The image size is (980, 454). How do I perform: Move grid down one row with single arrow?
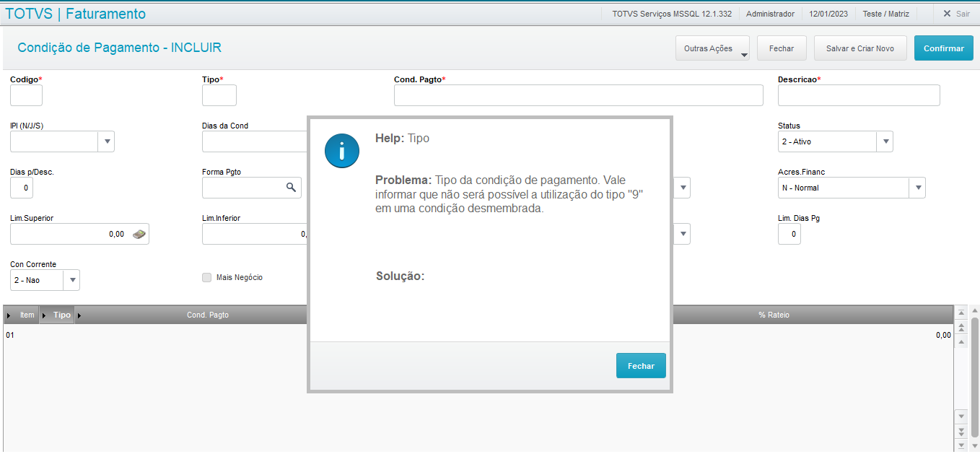pos(961,416)
